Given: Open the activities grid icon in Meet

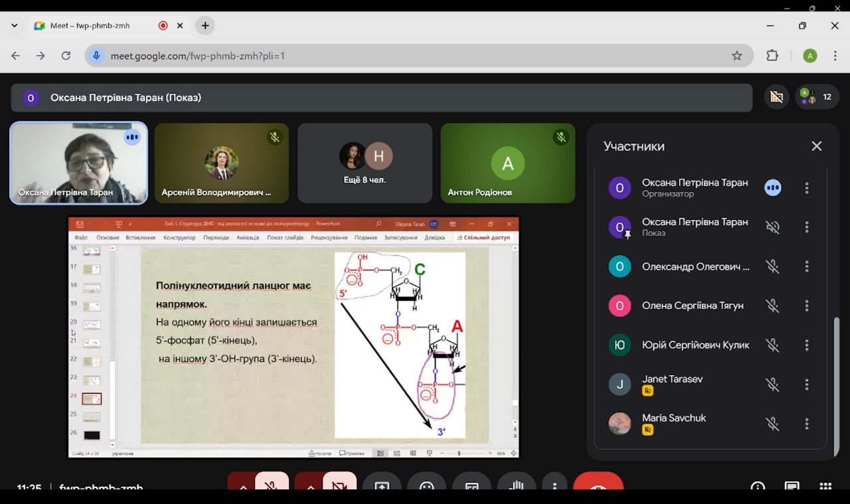Looking at the screenshot, I should pos(825,487).
